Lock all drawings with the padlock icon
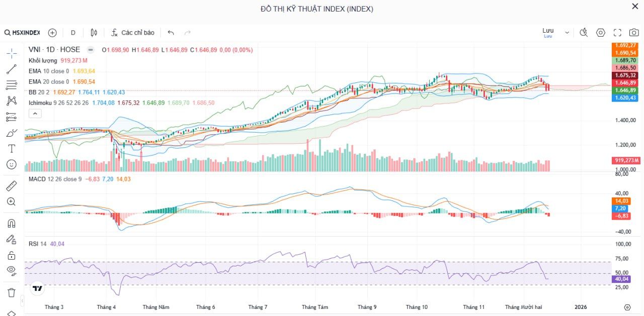This screenshot has height=316, width=644. pos(11,255)
